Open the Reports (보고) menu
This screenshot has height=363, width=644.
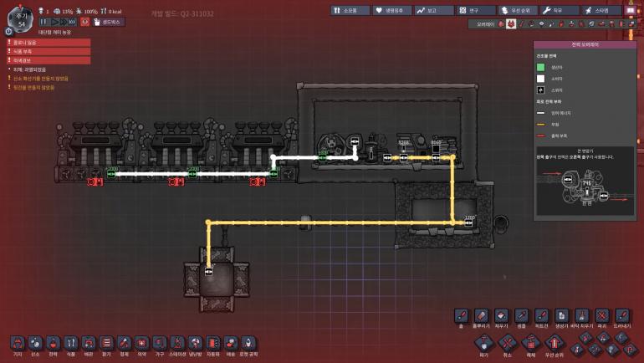click(x=434, y=10)
